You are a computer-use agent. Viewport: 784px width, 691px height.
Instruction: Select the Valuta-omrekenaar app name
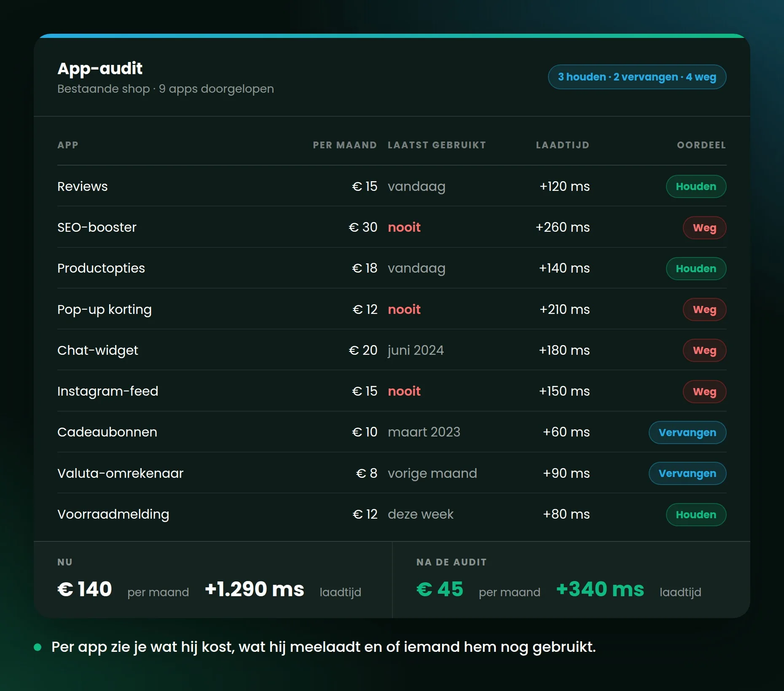pyautogui.click(x=121, y=473)
